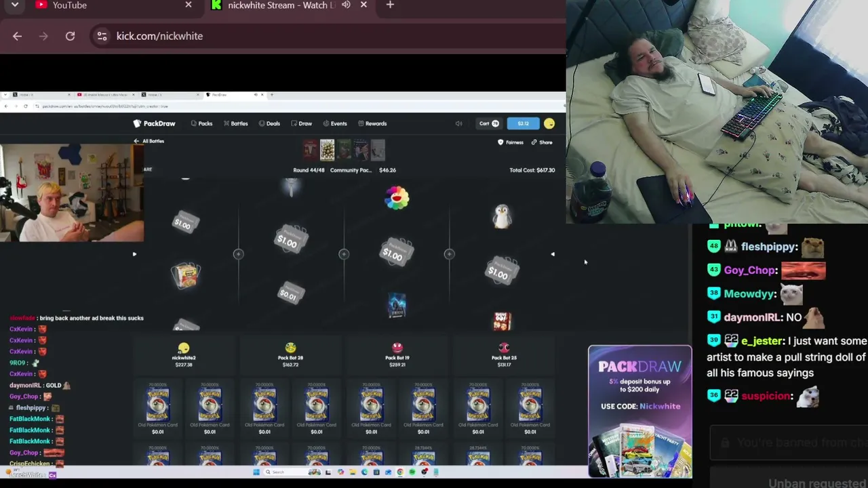Select the second pack thumbnail in the round strip
868x488 pixels.
tap(327, 150)
